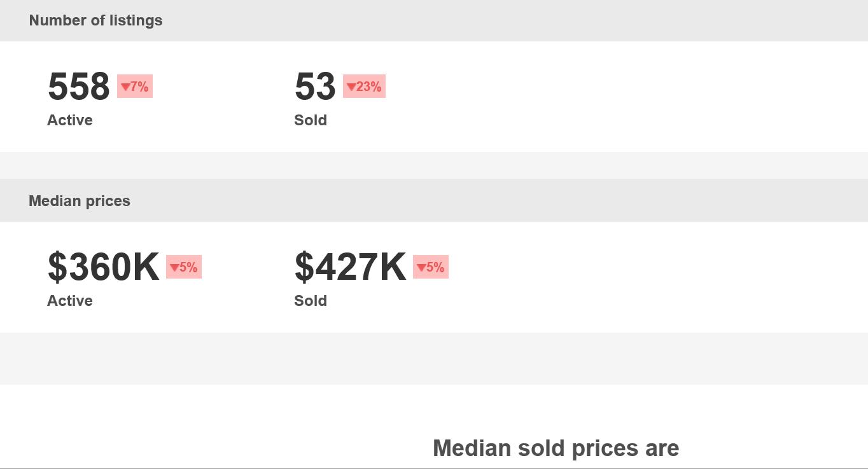This screenshot has height=470, width=868.
Task: Click the Active label under $360K
Action: [70, 301]
